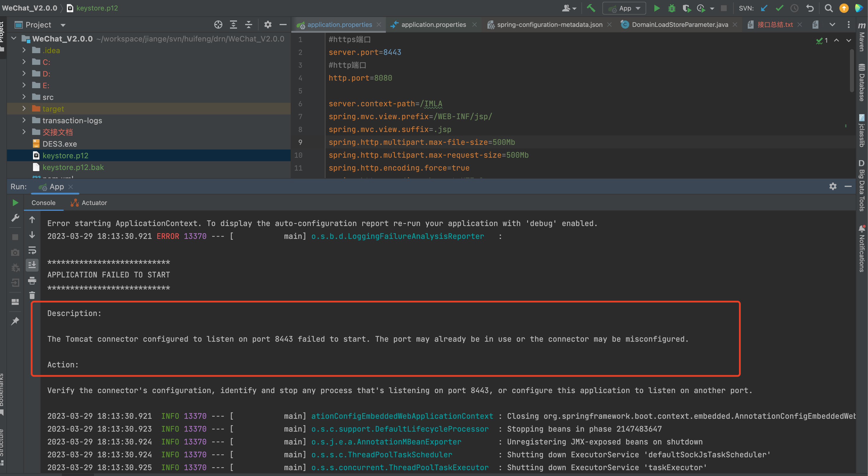The height and width of the screenshot is (476, 868).
Task: Click the green Run App button in toolbar
Action: [x=656, y=8]
